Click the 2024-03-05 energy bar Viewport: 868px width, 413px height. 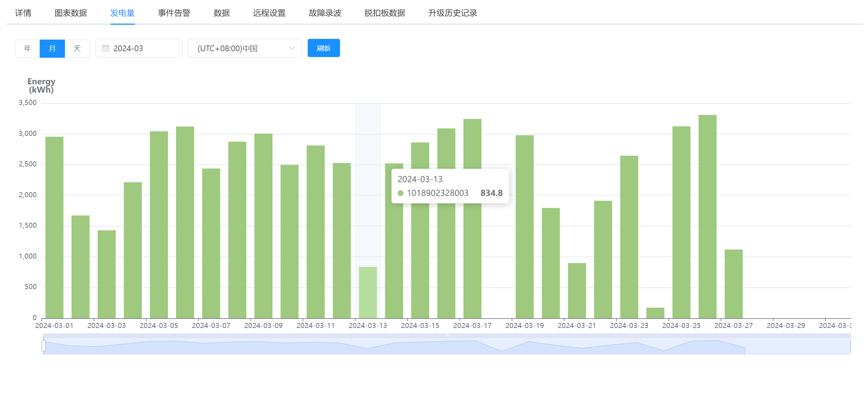coord(159,225)
